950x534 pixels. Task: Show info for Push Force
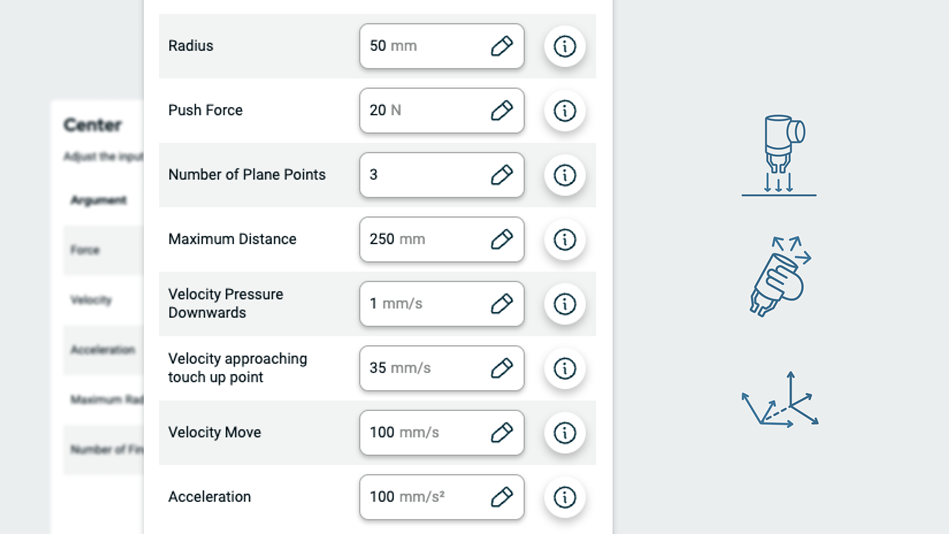[565, 110]
